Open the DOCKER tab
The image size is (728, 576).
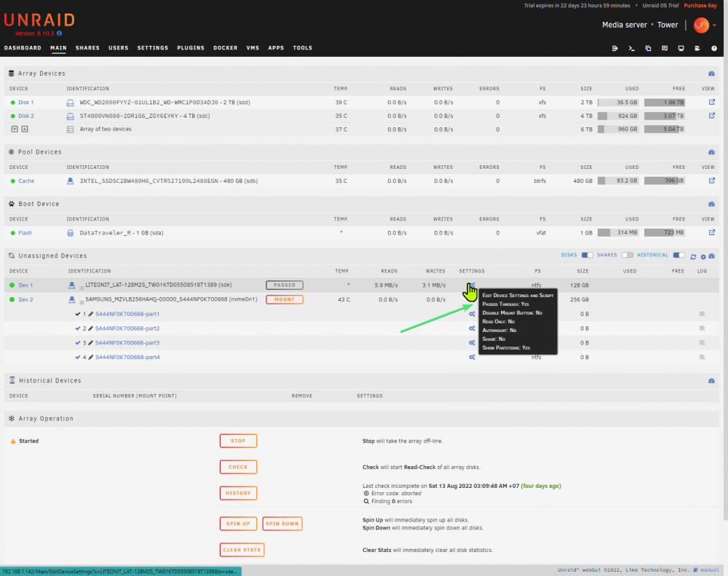(x=226, y=48)
